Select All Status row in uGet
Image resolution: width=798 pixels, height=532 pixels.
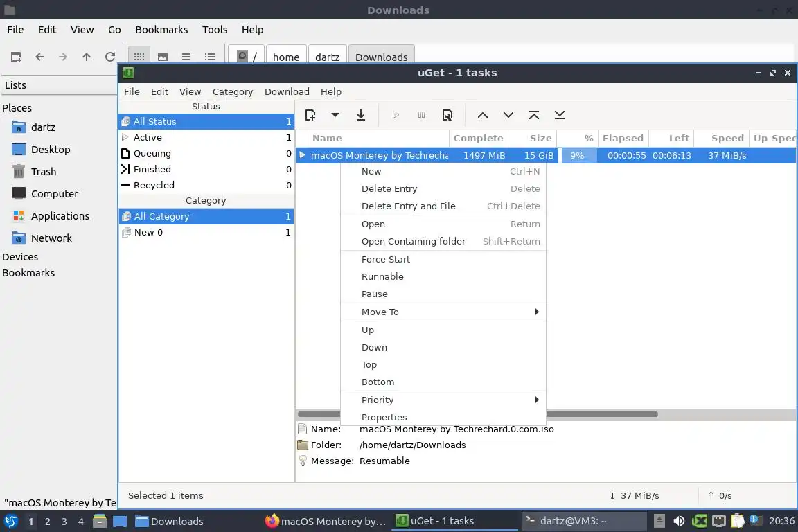[206, 122]
